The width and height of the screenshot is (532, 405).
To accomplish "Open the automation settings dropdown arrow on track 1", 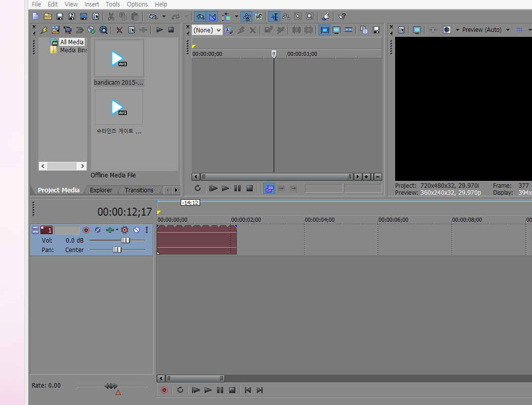I will (117, 230).
